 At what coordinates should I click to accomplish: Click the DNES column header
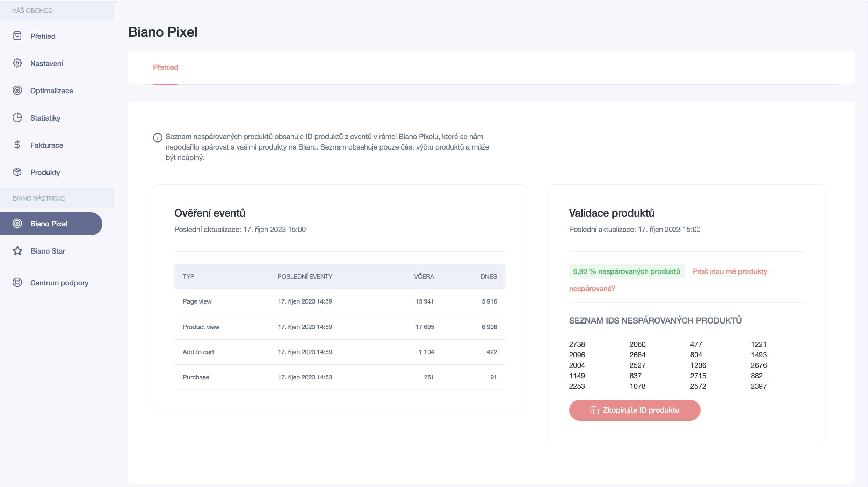tap(489, 276)
